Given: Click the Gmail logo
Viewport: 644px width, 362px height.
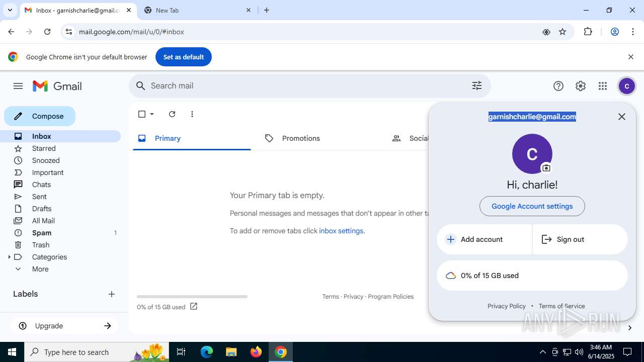Looking at the screenshot, I should coord(57,86).
